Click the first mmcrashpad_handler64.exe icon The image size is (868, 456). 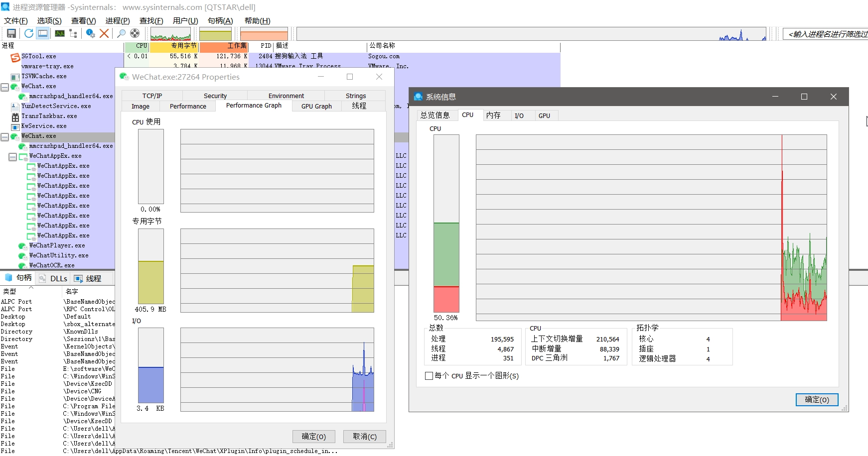(x=22, y=97)
